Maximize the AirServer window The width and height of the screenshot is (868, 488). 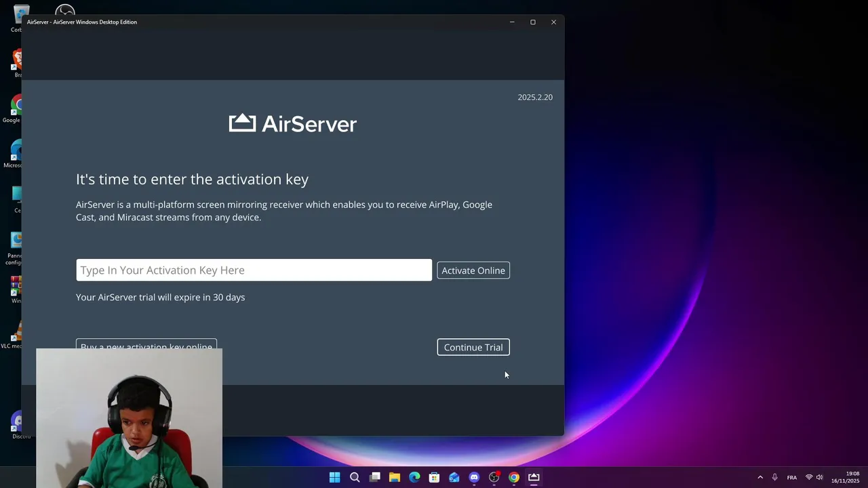(x=533, y=22)
